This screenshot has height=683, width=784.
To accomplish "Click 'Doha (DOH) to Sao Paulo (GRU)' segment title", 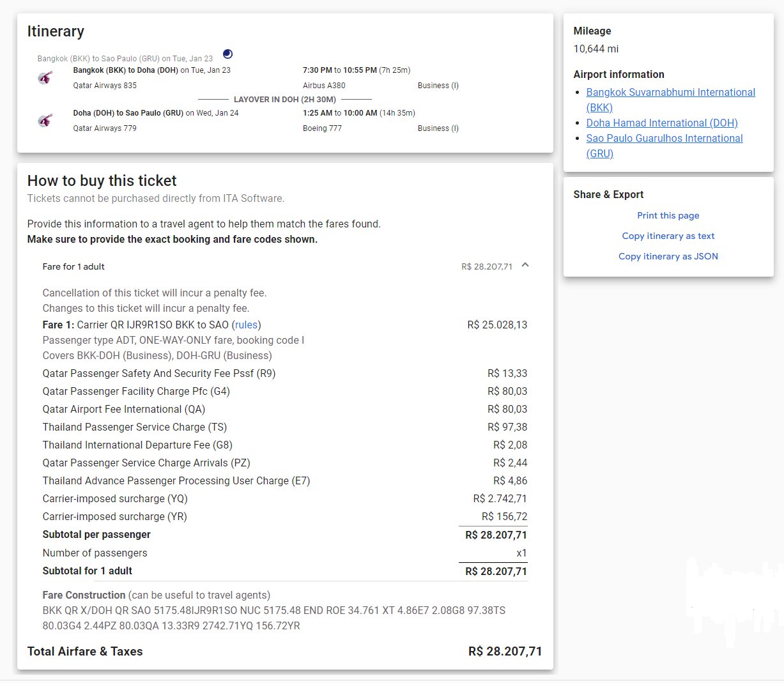I will tap(128, 113).
